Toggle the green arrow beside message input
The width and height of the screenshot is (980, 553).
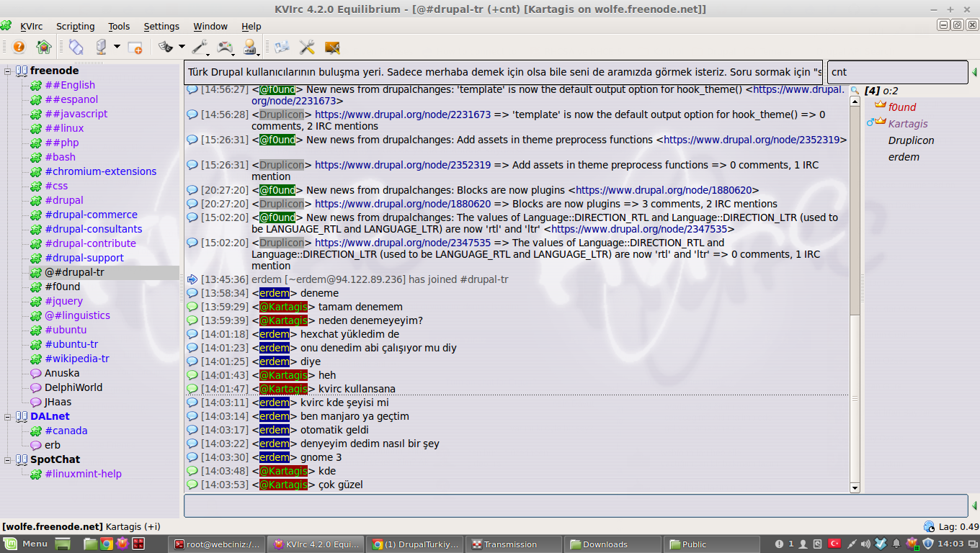coord(974,505)
